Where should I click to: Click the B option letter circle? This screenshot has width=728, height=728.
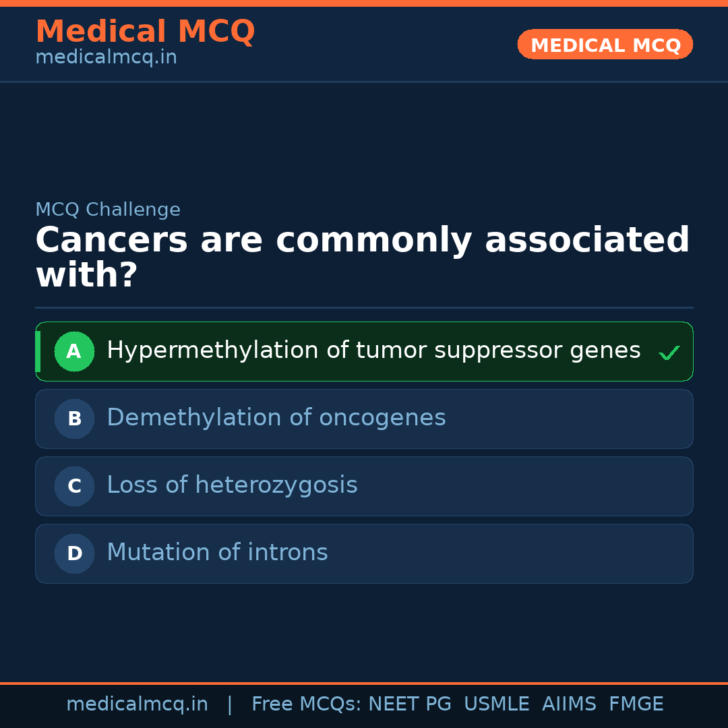[74, 419]
